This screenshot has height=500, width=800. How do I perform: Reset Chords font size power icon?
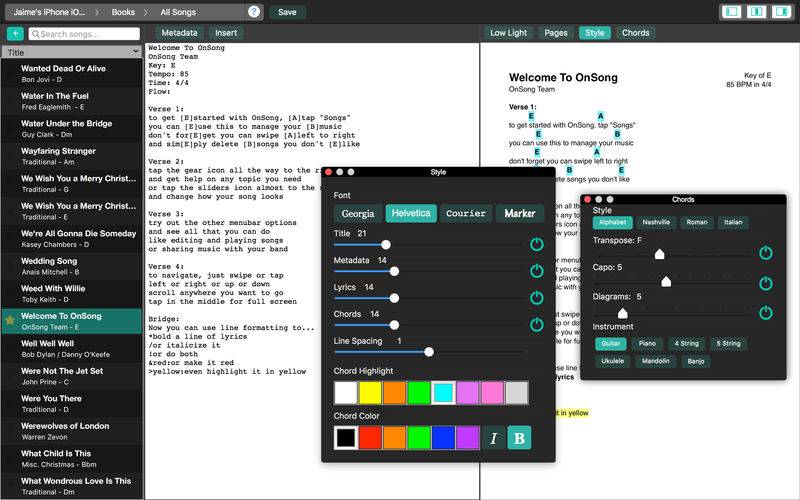[x=536, y=324]
